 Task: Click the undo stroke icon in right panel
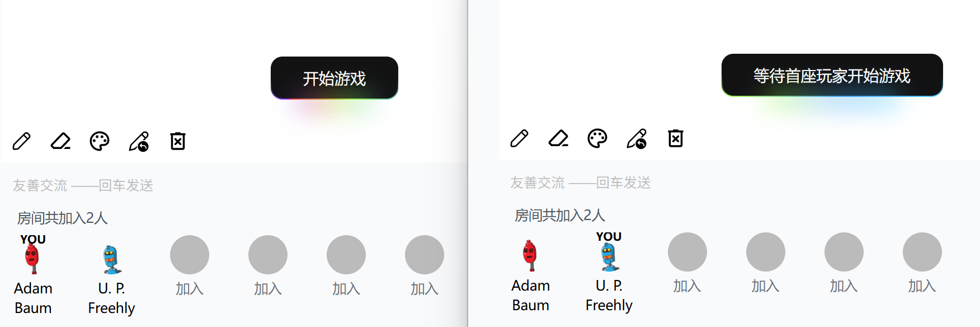(x=637, y=138)
